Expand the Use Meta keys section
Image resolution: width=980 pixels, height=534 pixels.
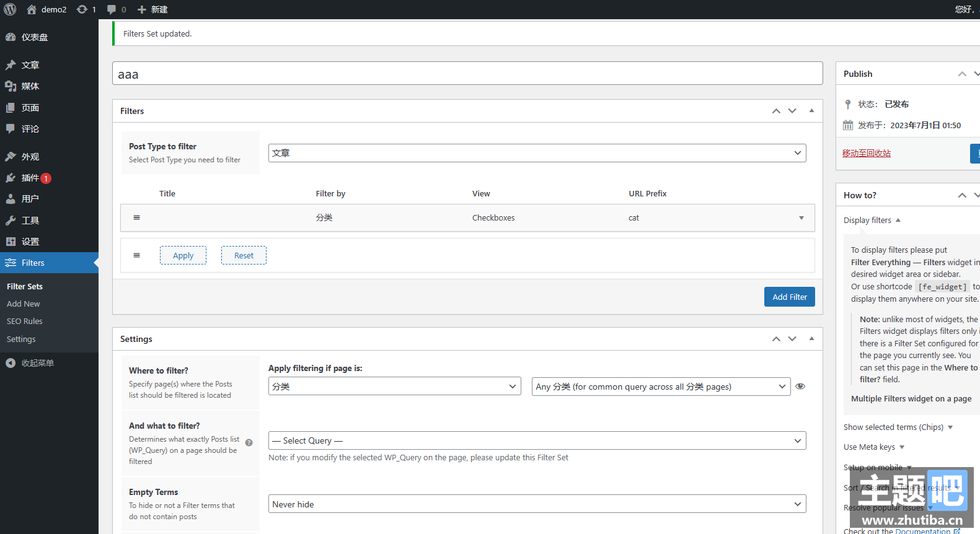pos(874,447)
